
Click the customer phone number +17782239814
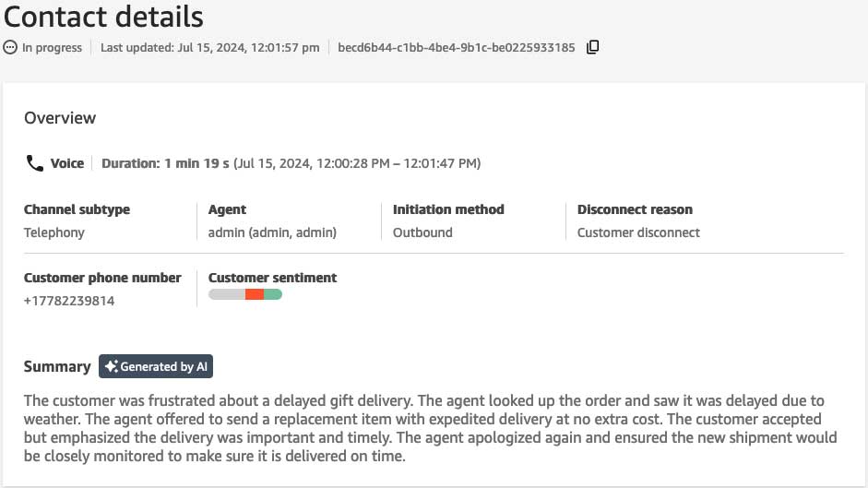[69, 301]
